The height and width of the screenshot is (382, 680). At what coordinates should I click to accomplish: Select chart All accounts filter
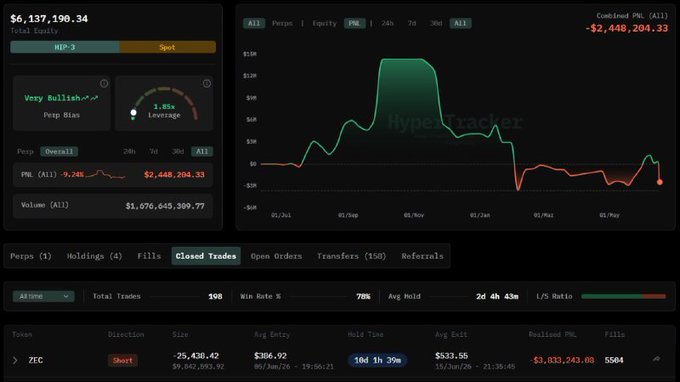(x=254, y=23)
